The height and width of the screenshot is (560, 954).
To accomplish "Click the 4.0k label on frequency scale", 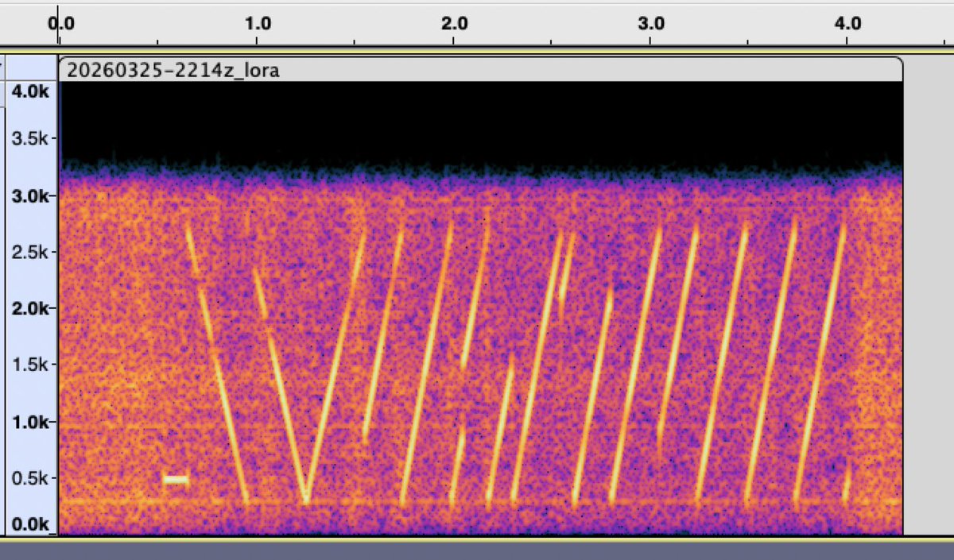I will coord(32,91).
